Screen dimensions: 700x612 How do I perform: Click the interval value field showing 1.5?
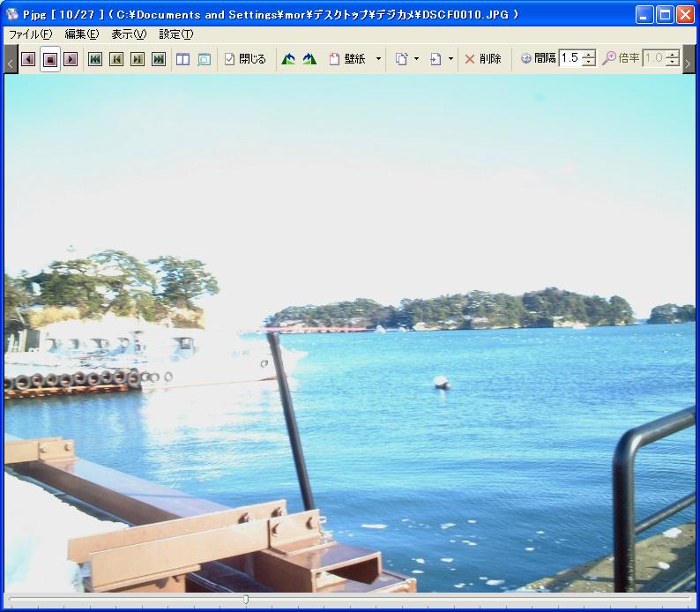[x=570, y=58]
